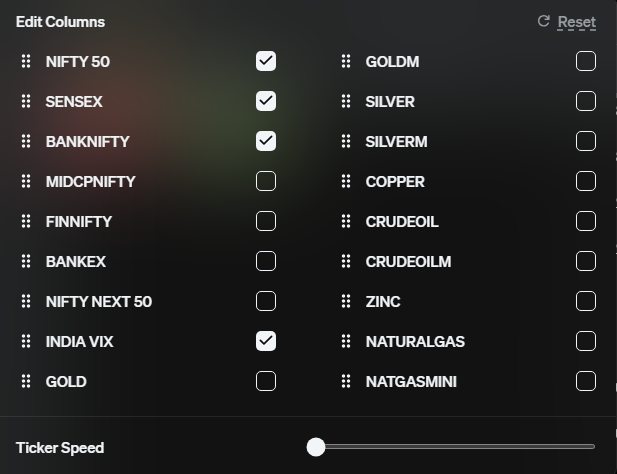Viewport: 617px width, 474px height.
Task: Uncheck the SENSEX checkbox
Action: point(266,101)
